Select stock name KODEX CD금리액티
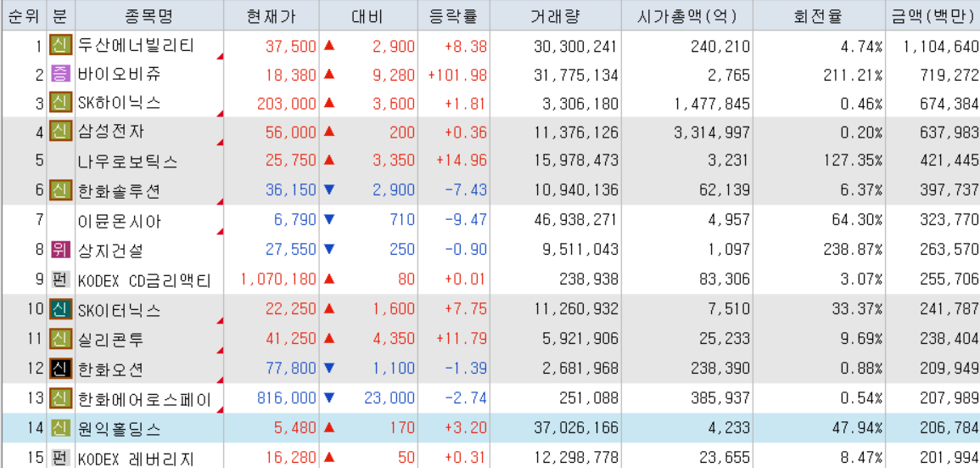The height and width of the screenshot is (468, 980). (145, 279)
